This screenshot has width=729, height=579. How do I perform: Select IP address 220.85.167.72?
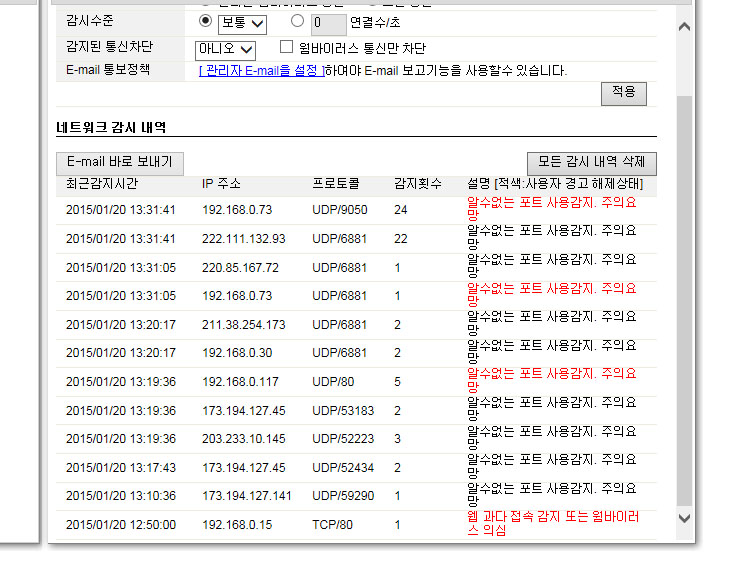tap(240, 268)
